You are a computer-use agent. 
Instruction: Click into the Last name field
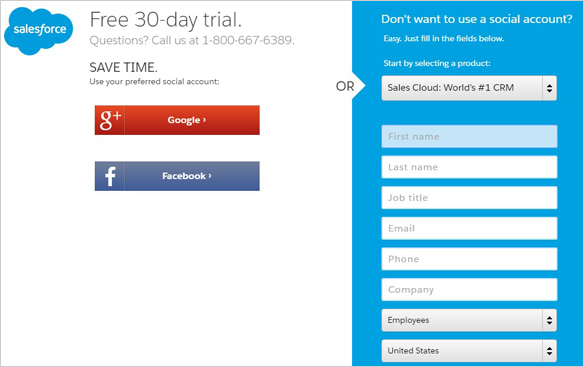pyautogui.click(x=469, y=167)
